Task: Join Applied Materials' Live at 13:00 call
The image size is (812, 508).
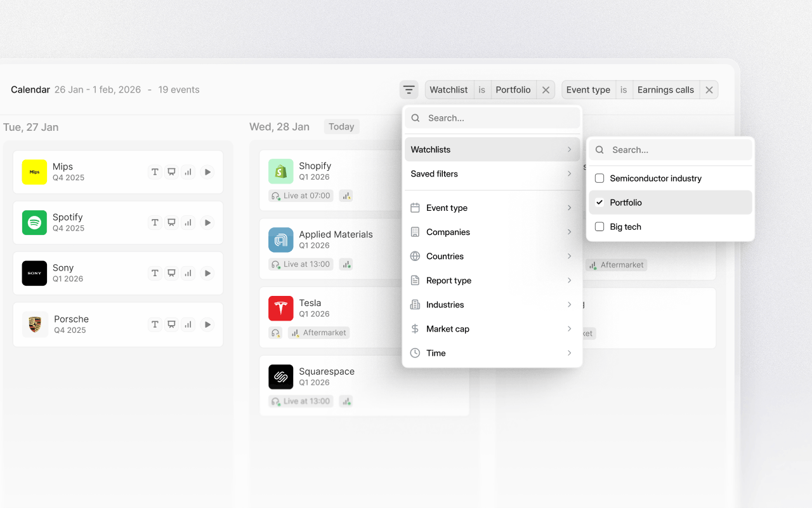Action: coord(301,264)
